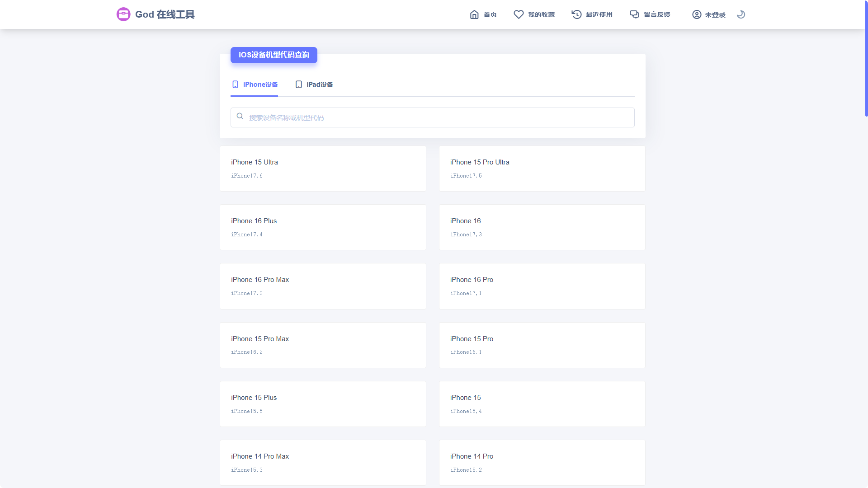The height and width of the screenshot is (488, 868).
Task: Click the model code iPhone17,4
Action: pyautogui.click(x=247, y=235)
